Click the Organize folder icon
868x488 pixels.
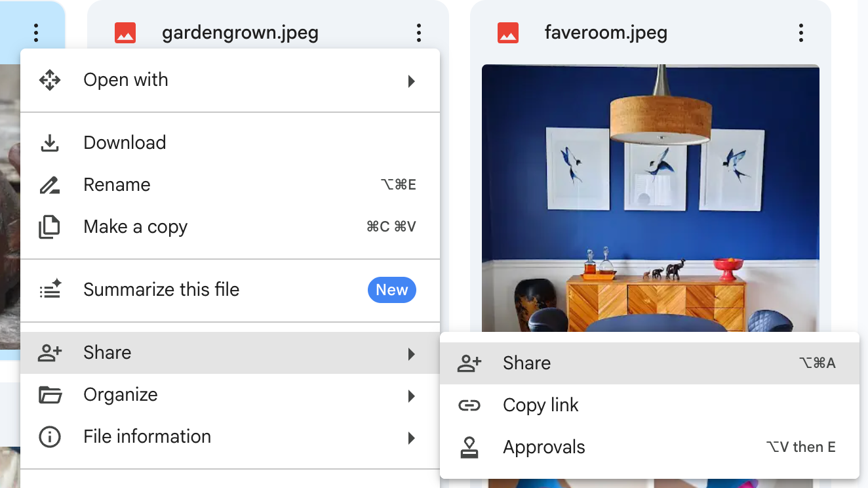click(x=50, y=395)
